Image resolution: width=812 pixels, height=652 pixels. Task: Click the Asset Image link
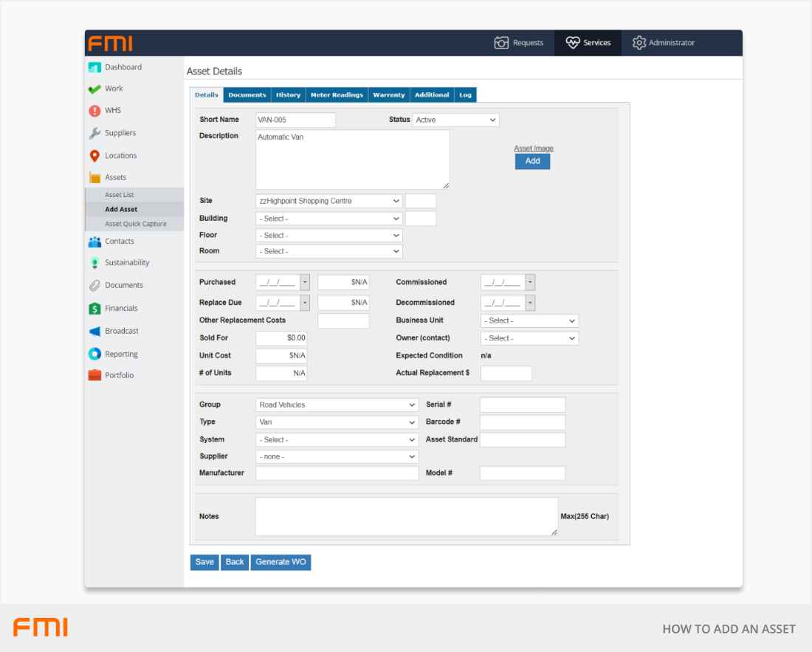533,148
